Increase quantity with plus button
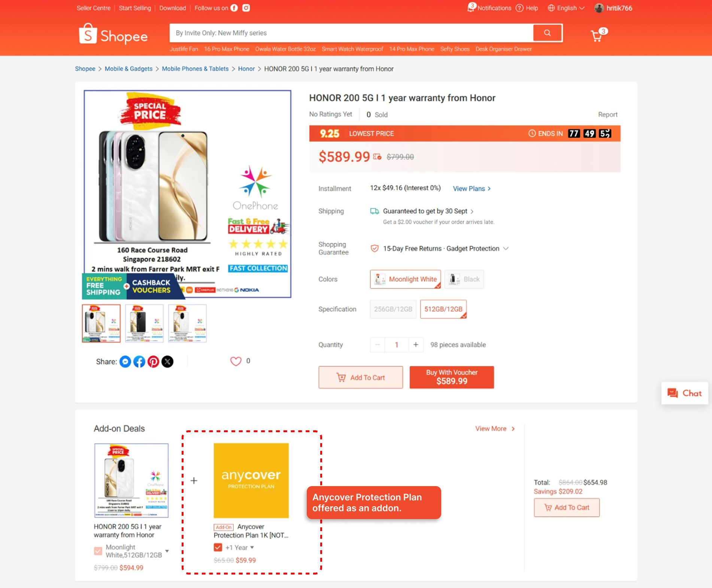Image resolution: width=712 pixels, height=588 pixels. point(416,345)
